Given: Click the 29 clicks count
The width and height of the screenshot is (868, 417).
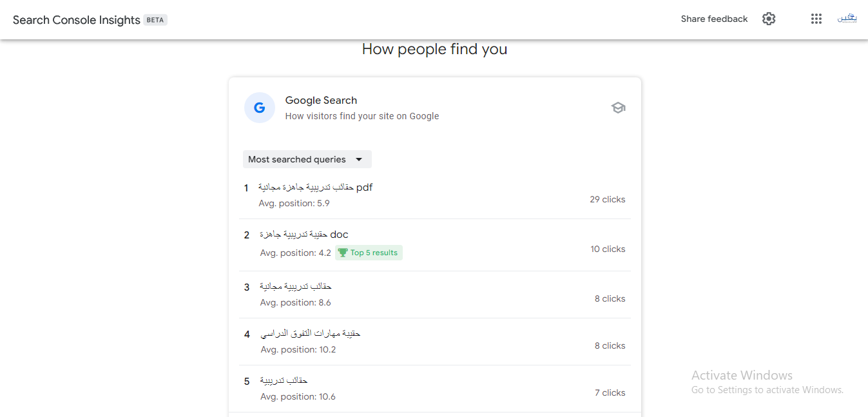Looking at the screenshot, I should [607, 199].
